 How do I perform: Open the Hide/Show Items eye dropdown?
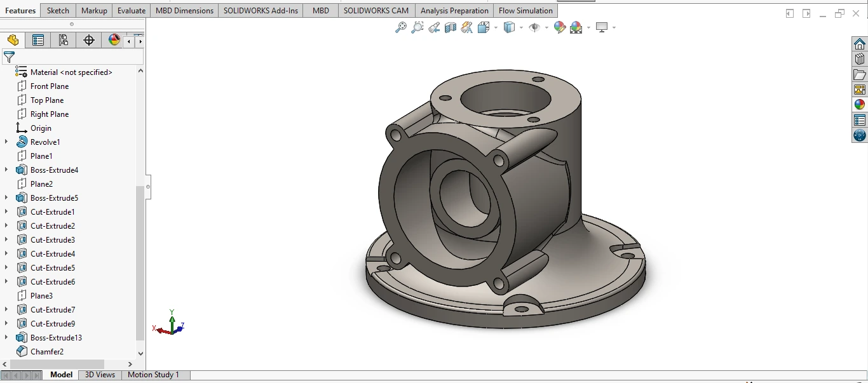[x=546, y=28]
